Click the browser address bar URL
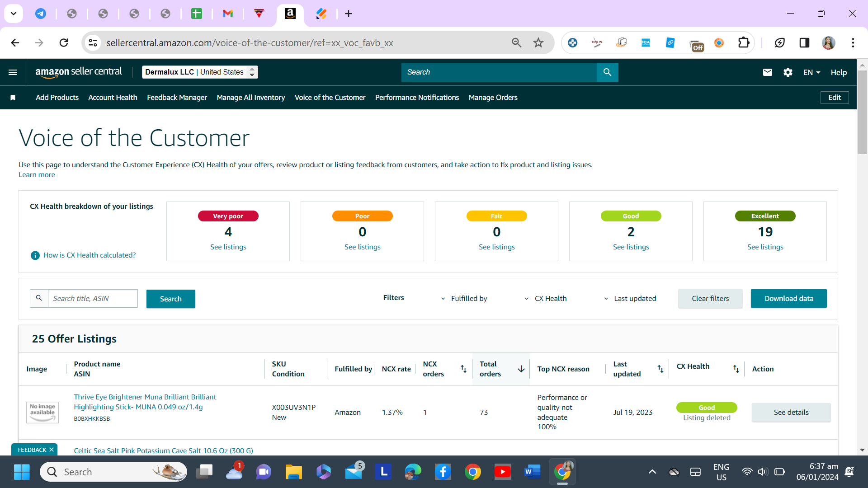 click(250, 43)
